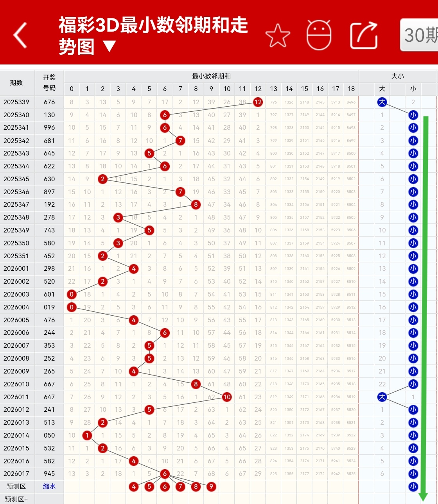Click winning number 676
This screenshot has height=504, width=438.
pyautogui.click(x=49, y=102)
